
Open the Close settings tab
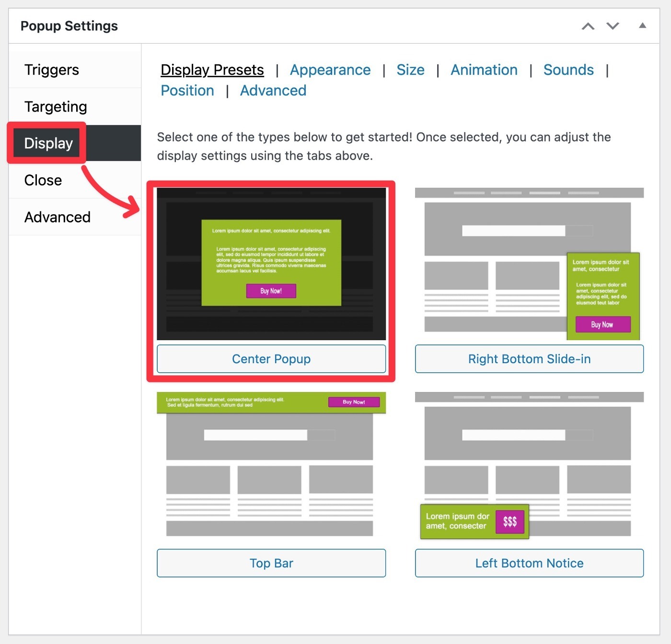click(x=75, y=180)
